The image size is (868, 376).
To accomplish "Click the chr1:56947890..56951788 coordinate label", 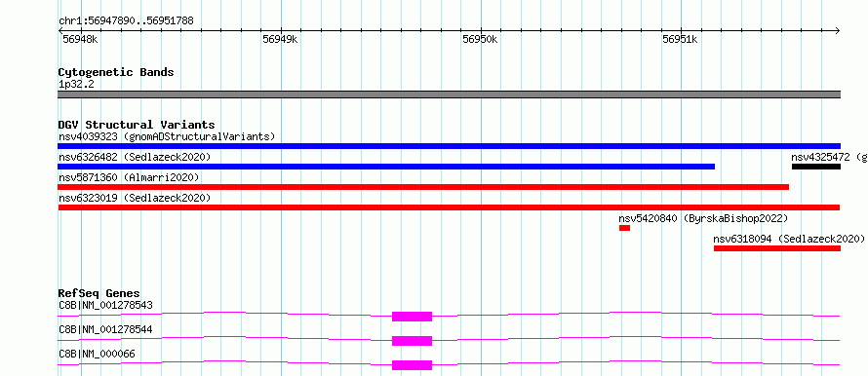I will [126, 21].
